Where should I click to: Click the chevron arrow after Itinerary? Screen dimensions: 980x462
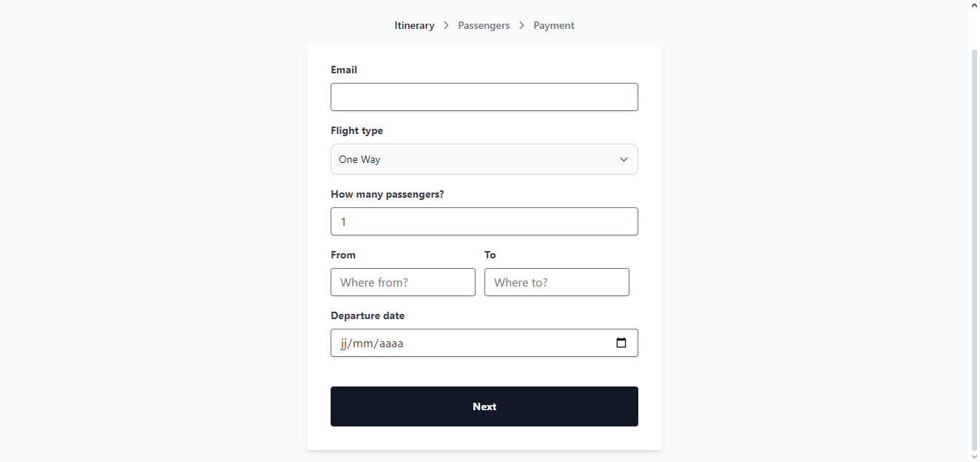446,25
